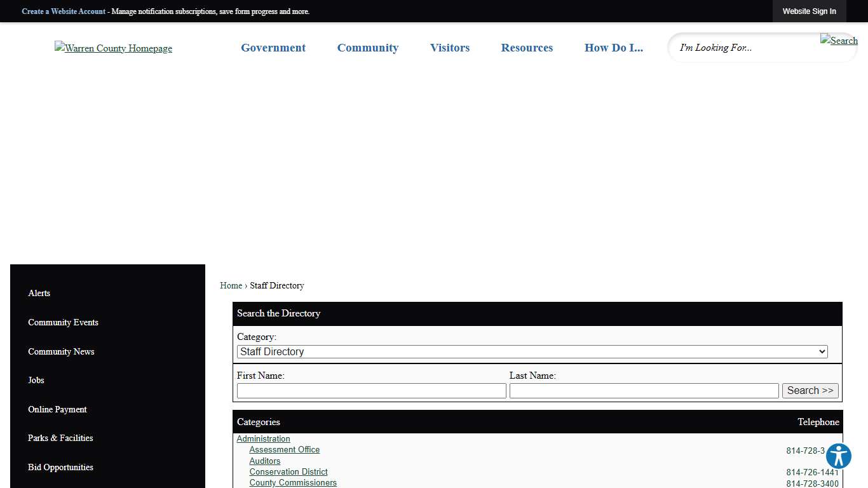
Task: Select Alerts in the sidebar
Action: tap(39, 293)
